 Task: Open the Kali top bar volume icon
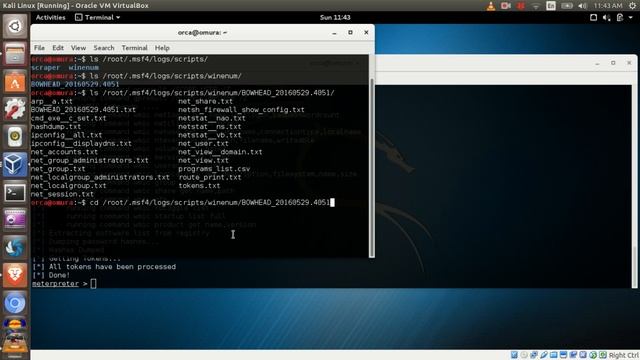pyautogui.click(x=607, y=18)
